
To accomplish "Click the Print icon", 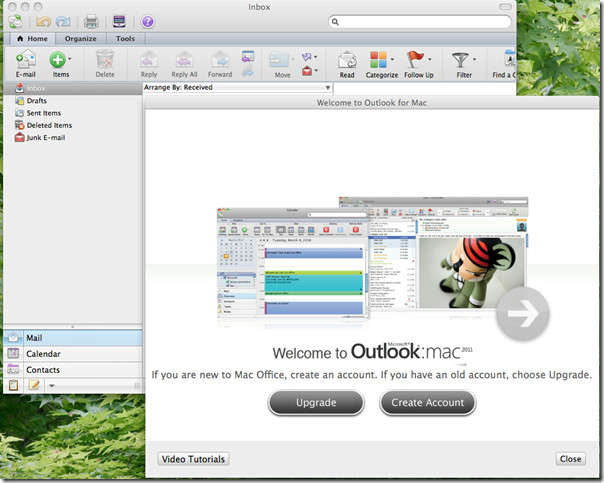I will click(x=91, y=22).
